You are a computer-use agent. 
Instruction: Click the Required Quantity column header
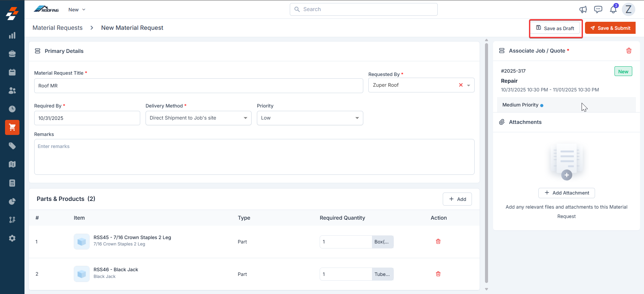(342, 218)
